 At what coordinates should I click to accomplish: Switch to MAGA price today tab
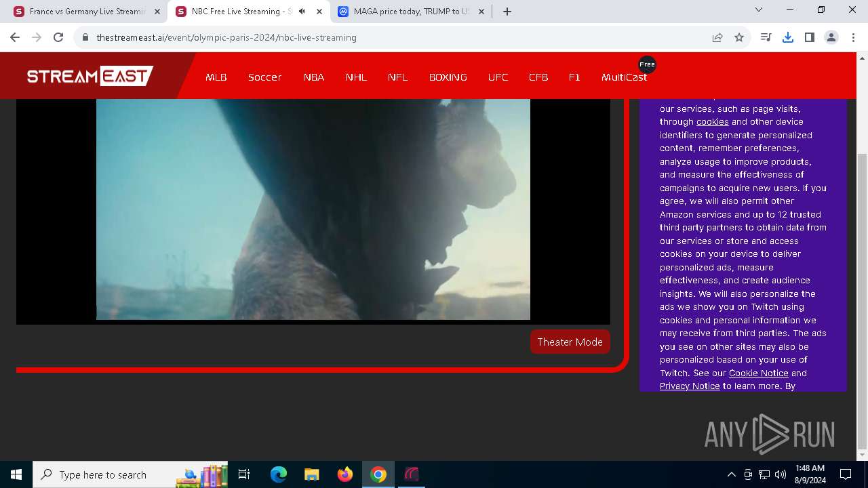click(412, 12)
